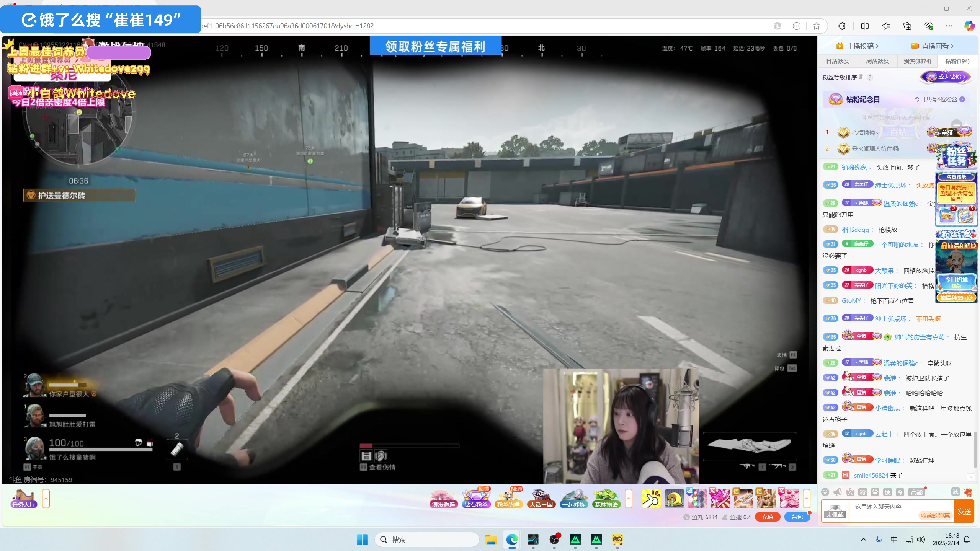Open the 粉丝钓鱼 activity icon

(509, 499)
